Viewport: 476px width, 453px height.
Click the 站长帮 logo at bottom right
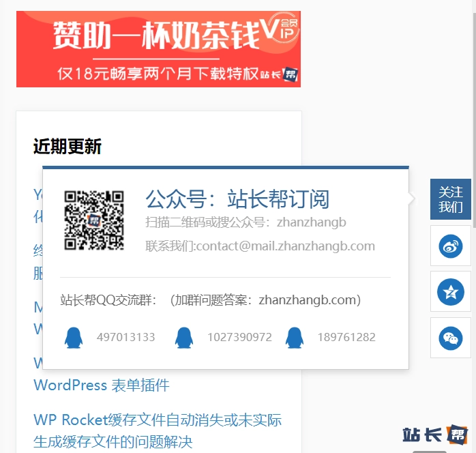(x=435, y=435)
